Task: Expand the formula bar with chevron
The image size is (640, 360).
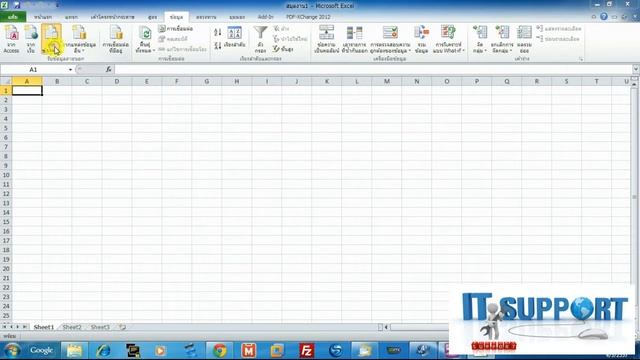Action: pyautogui.click(x=636, y=69)
